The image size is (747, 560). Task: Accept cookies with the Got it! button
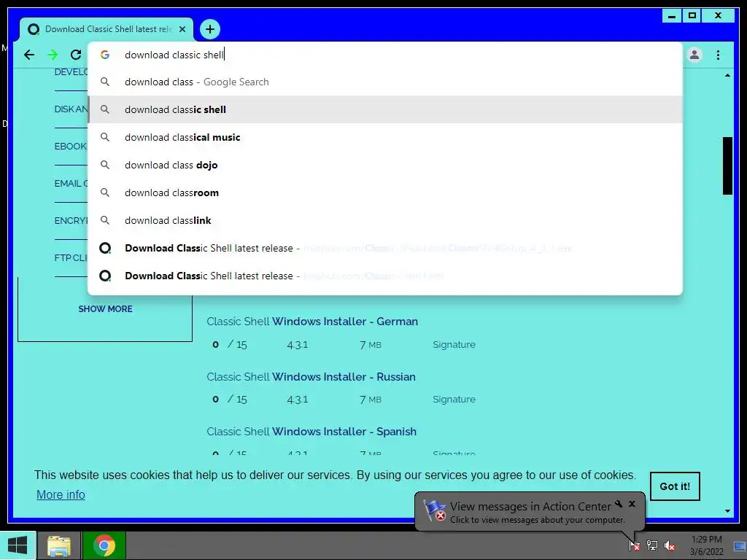coord(675,486)
